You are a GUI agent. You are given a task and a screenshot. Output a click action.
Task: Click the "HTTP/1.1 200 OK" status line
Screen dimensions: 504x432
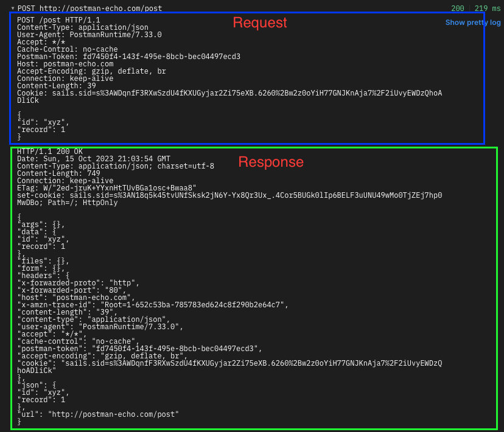coord(50,152)
